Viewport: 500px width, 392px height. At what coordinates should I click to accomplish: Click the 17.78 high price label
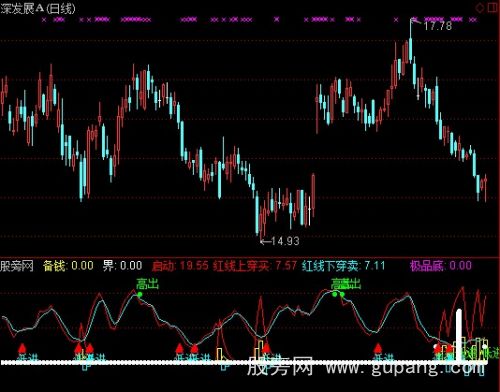click(x=437, y=26)
